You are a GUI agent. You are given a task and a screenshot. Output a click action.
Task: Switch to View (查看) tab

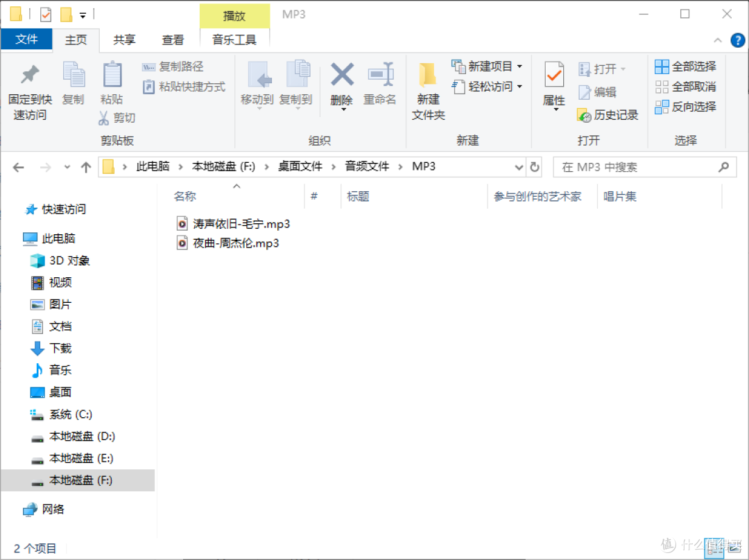(x=173, y=40)
